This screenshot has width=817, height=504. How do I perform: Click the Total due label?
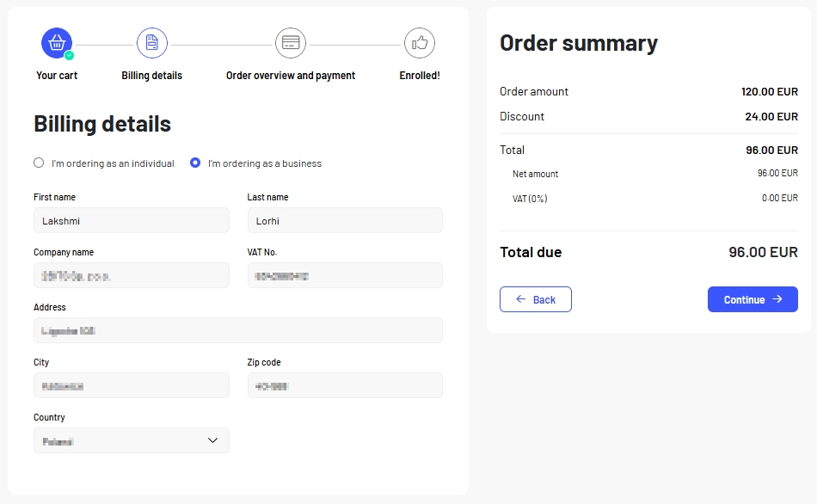pyautogui.click(x=531, y=252)
